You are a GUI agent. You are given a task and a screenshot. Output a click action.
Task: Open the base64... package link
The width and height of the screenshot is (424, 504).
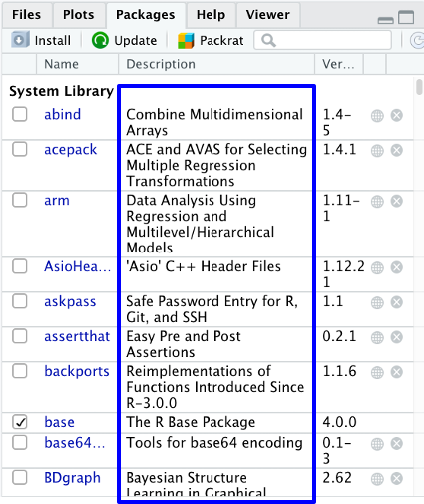pos(75,443)
